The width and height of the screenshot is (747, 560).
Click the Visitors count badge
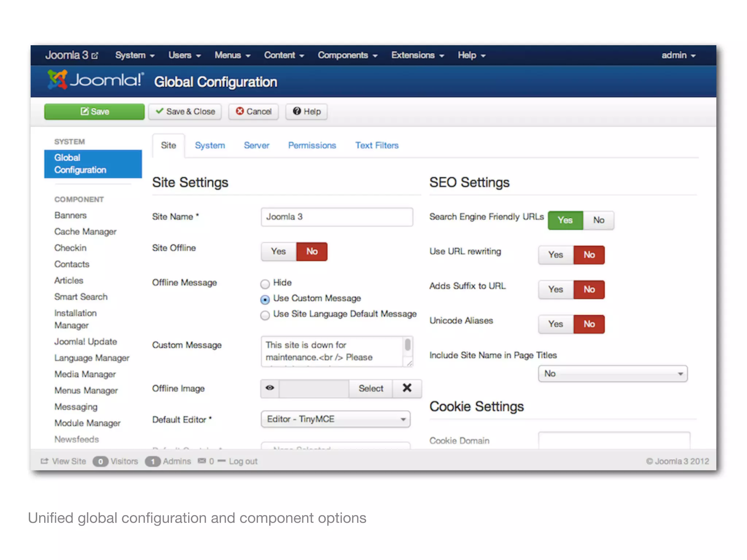100,461
